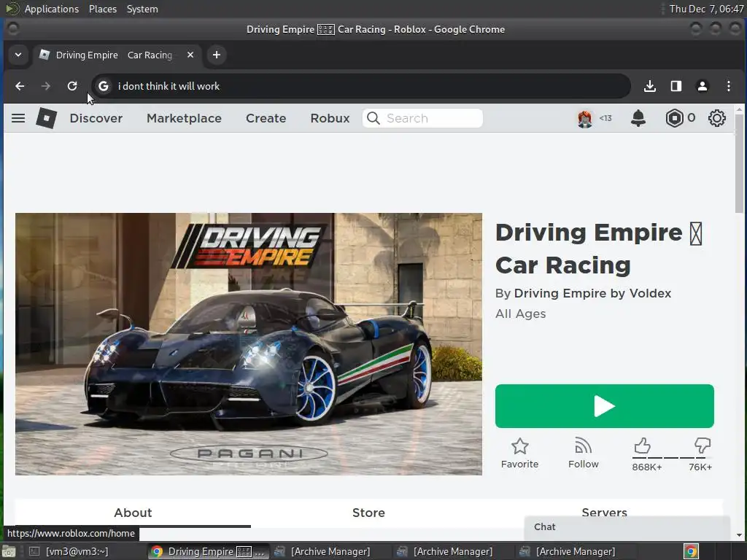
Task: Follow the game updates
Action: [583, 446]
